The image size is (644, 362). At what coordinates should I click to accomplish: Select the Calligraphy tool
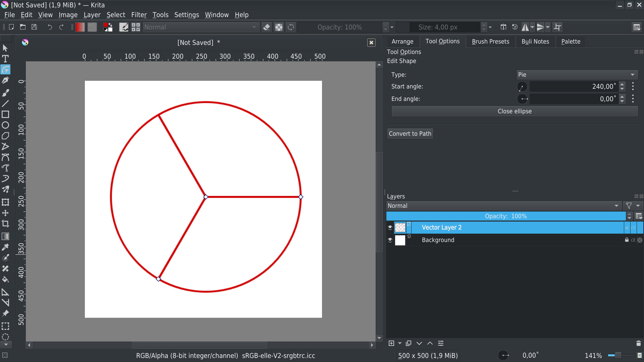tap(5, 80)
